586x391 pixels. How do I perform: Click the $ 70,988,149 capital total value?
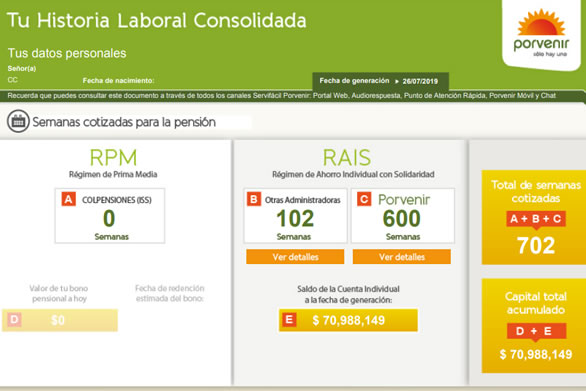(x=536, y=354)
